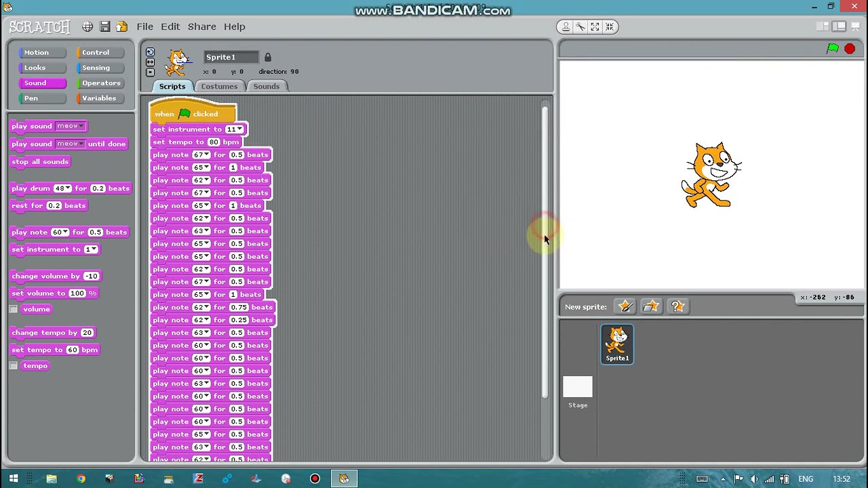Switch to the Costumes tab
The image size is (868, 488).
click(x=219, y=86)
